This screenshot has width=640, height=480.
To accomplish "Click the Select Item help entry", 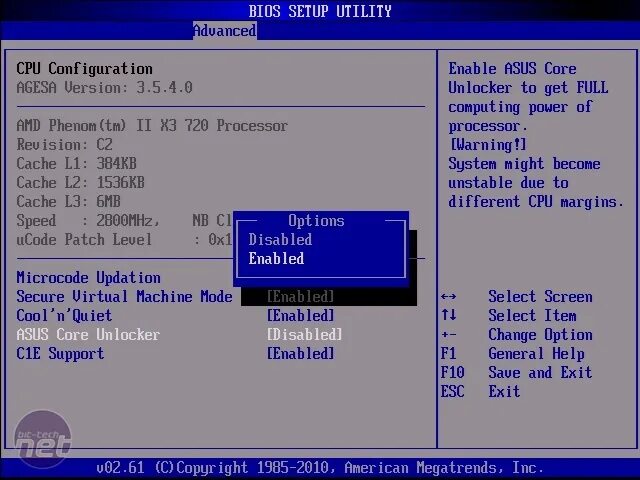I will pyautogui.click(x=532, y=316).
